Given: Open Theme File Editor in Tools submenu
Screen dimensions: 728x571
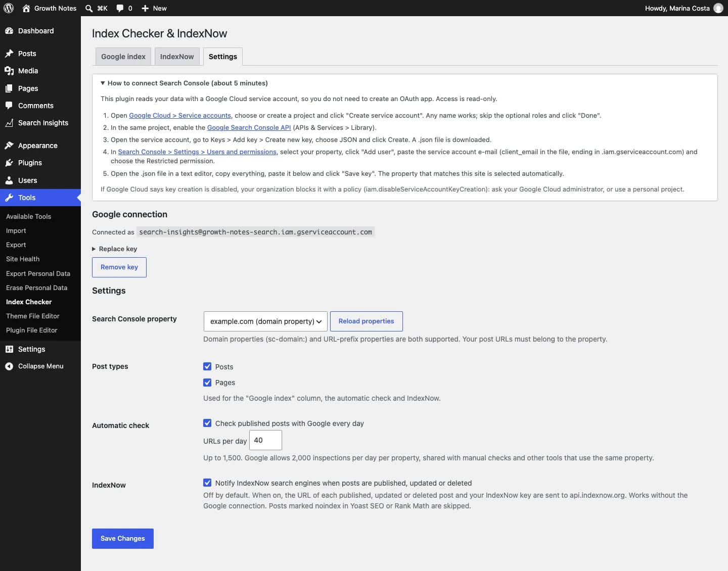Looking at the screenshot, I should pos(33,316).
